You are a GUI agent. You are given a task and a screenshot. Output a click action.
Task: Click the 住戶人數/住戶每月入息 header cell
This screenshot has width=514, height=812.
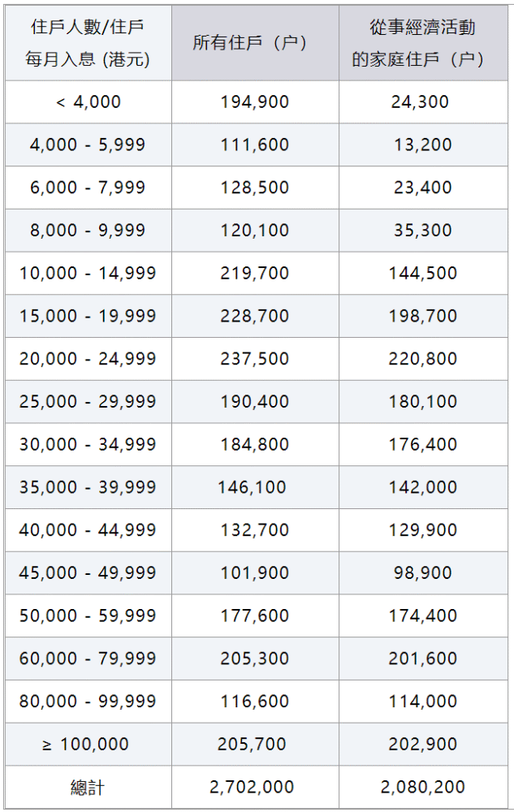click(x=89, y=44)
